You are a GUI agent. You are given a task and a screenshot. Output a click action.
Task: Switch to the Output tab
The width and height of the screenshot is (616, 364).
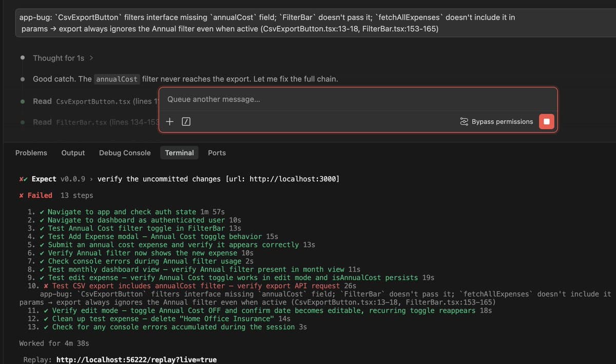pos(73,152)
